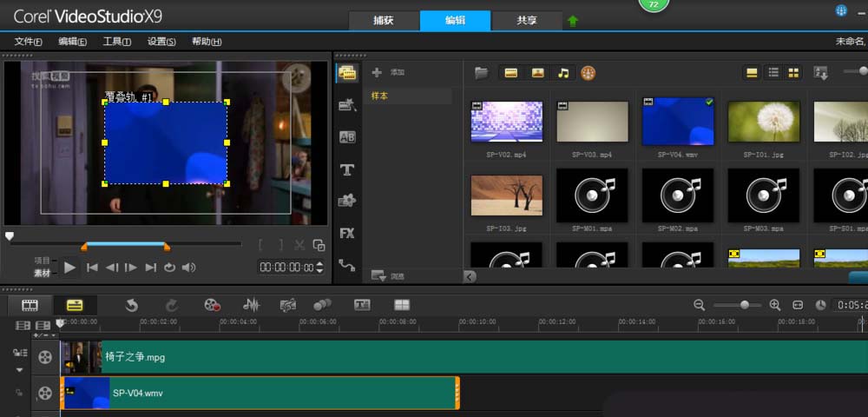The width and height of the screenshot is (868, 417).
Task: Open the 文件(F) menu
Action: (x=29, y=42)
